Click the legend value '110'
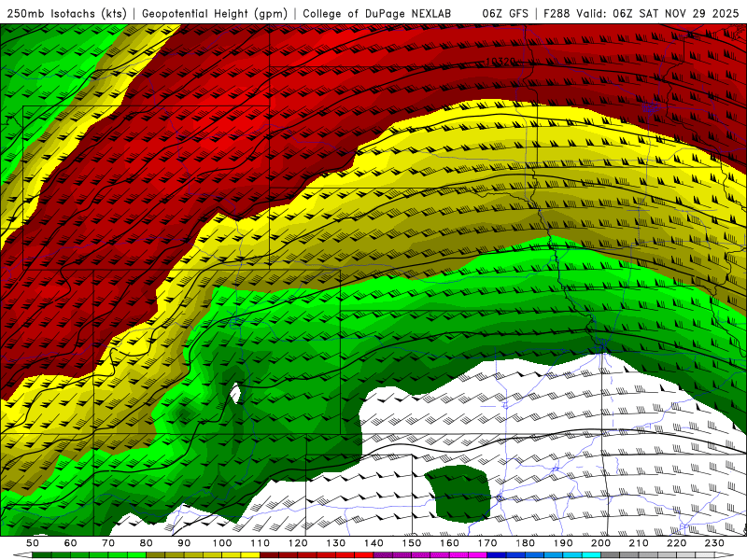The height and width of the screenshot is (560, 747). (x=261, y=543)
